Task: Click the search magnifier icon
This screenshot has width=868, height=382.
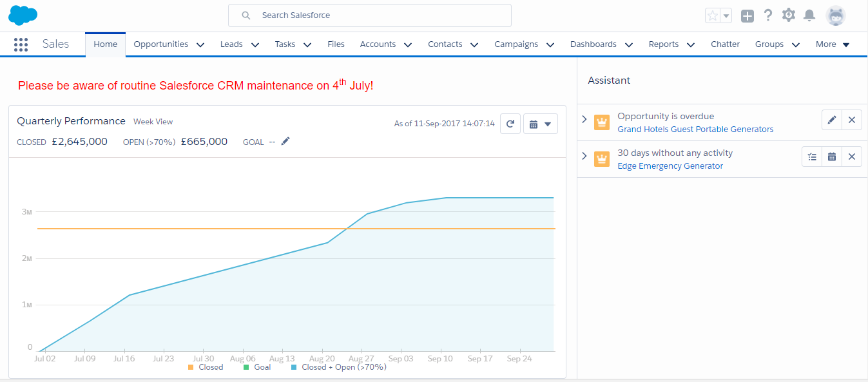Action: pyautogui.click(x=246, y=15)
